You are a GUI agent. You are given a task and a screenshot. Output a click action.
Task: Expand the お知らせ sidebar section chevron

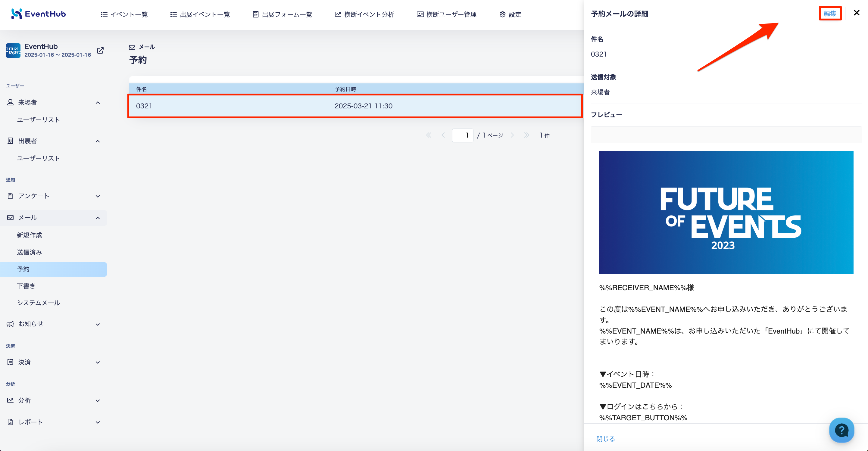(98, 324)
